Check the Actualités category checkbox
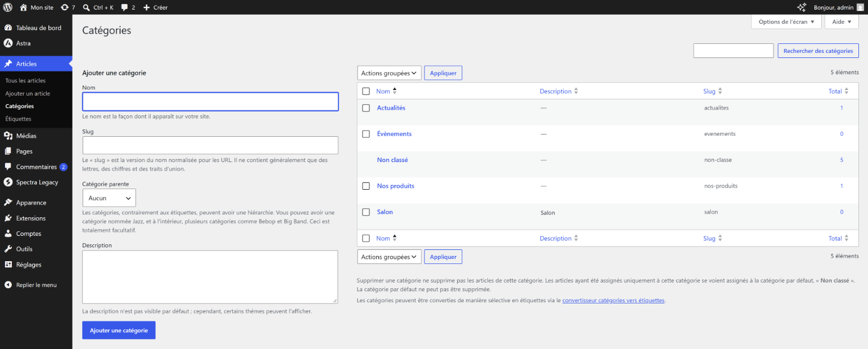 click(x=366, y=108)
